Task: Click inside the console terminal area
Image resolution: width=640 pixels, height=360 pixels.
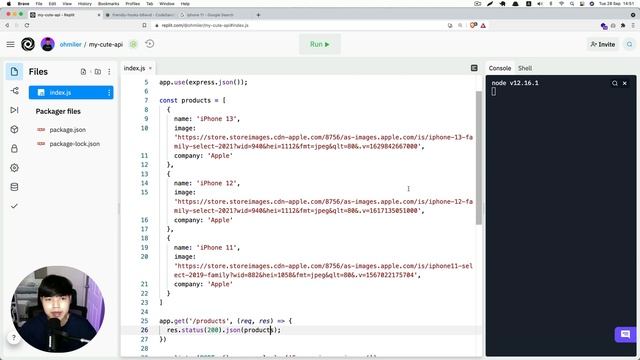Action: click(560, 216)
